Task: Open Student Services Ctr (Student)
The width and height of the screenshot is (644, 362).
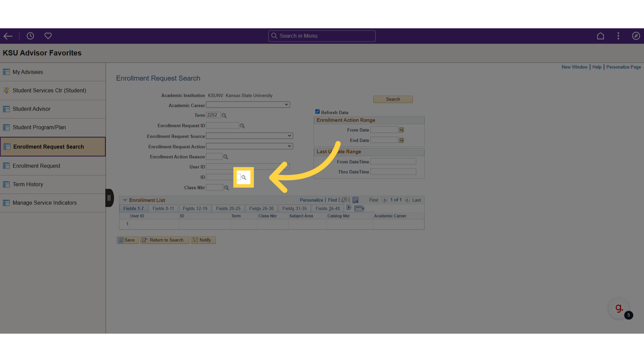Action: tap(53, 90)
